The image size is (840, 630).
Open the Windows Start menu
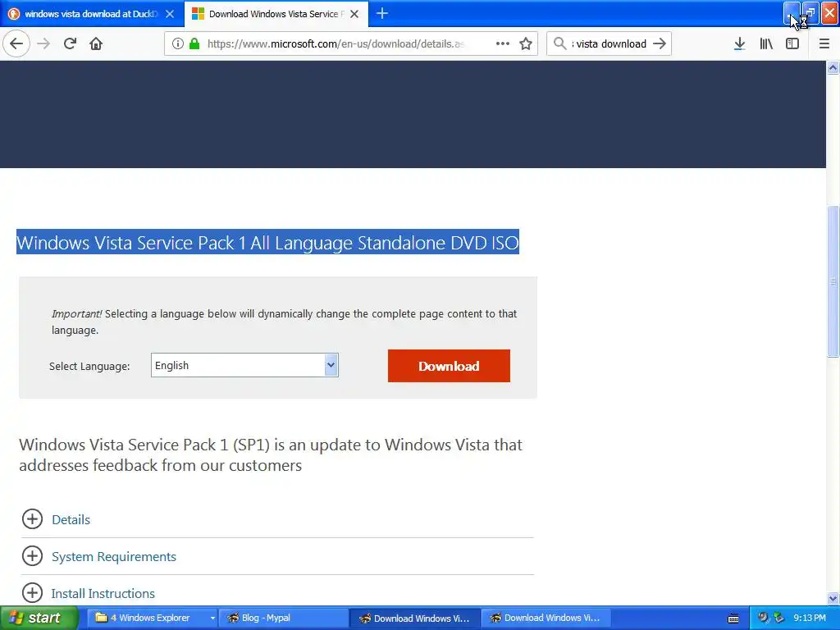point(39,618)
